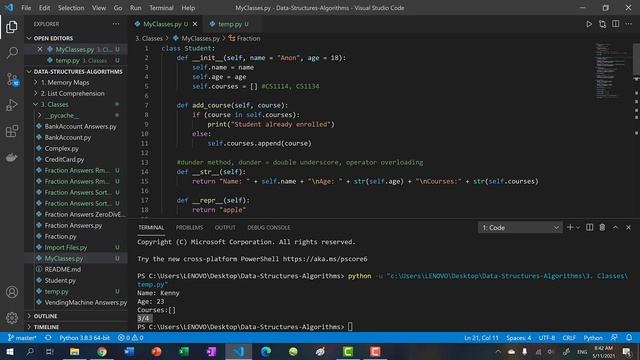Change indentation via 'Spaces: 4'
The width and height of the screenshot is (640, 360).
518,338
